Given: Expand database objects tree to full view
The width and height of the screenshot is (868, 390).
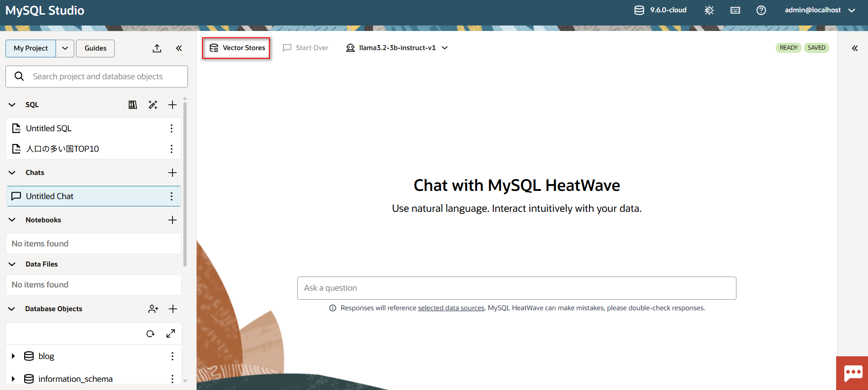Looking at the screenshot, I should (171, 334).
